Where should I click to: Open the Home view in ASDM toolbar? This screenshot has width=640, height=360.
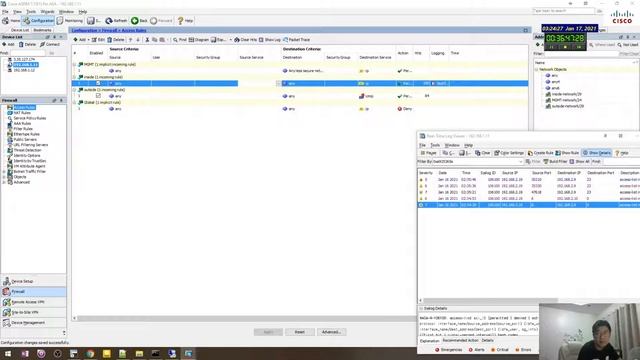[x=11, y=20]
